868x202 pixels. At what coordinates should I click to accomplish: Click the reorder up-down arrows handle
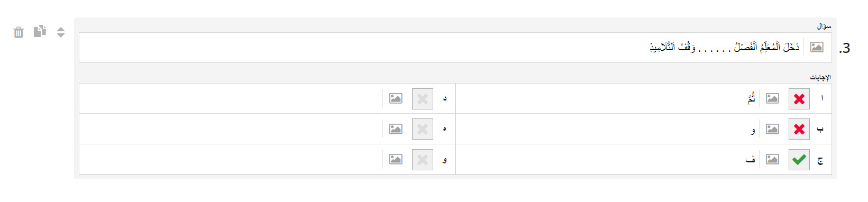pyautogui.click(x=61, y=32)
